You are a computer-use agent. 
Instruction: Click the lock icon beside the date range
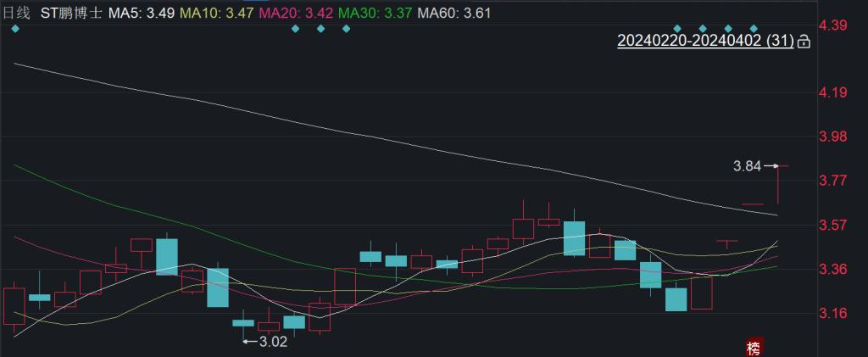click(804, 42)
